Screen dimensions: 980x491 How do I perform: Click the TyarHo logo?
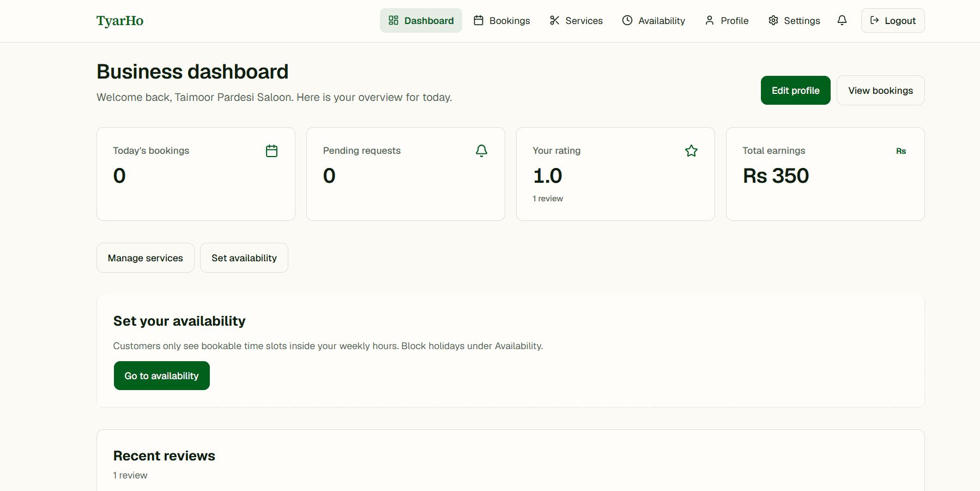pos(120,21)
